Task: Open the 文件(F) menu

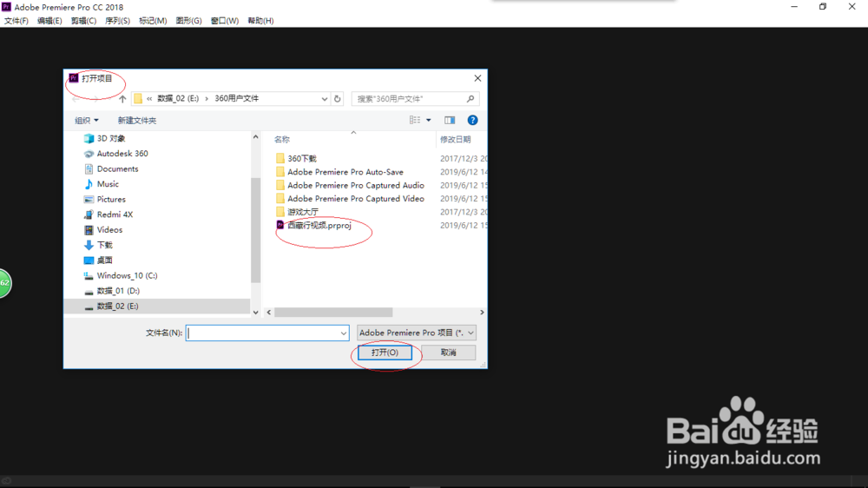Action: click(16, 21)
